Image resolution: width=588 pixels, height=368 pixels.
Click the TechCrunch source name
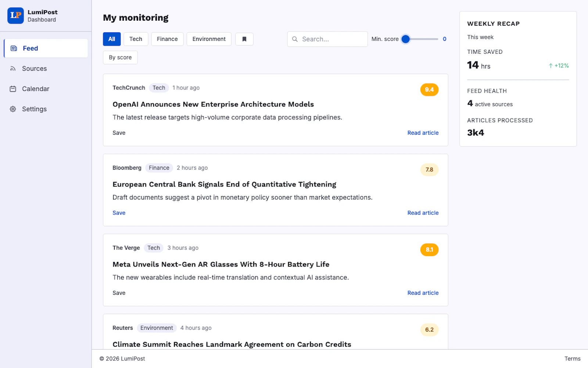tap(129, 88)
